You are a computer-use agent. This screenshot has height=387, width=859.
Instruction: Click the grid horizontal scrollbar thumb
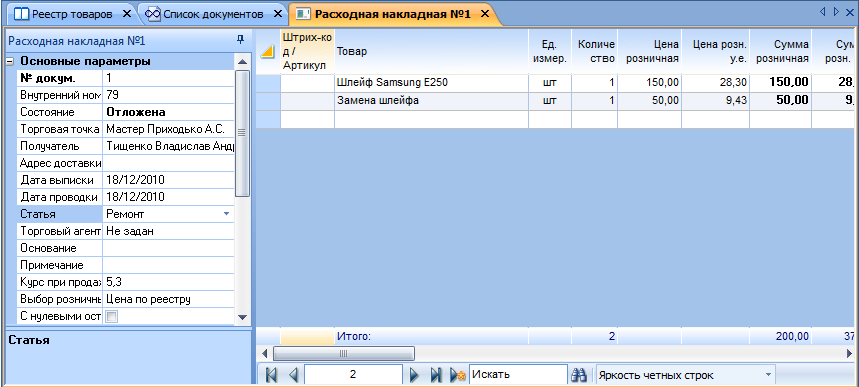(x=343, y=354)
